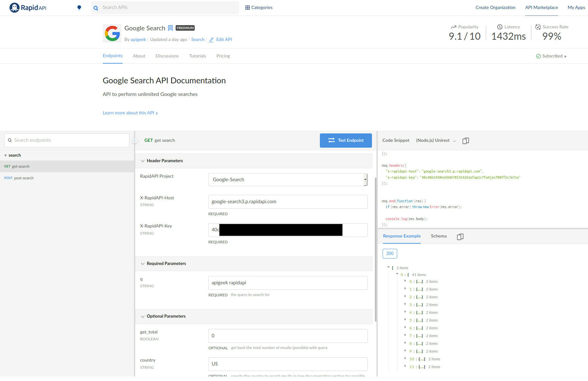
Task: Collapse Header Parameters section
Action: 143,161
